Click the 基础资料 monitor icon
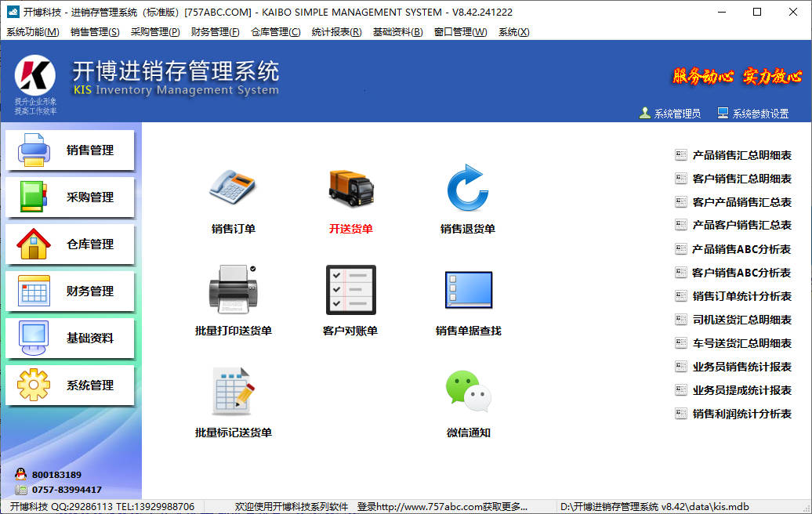Screen dimensions: 812x514 [x=34, y=338]
